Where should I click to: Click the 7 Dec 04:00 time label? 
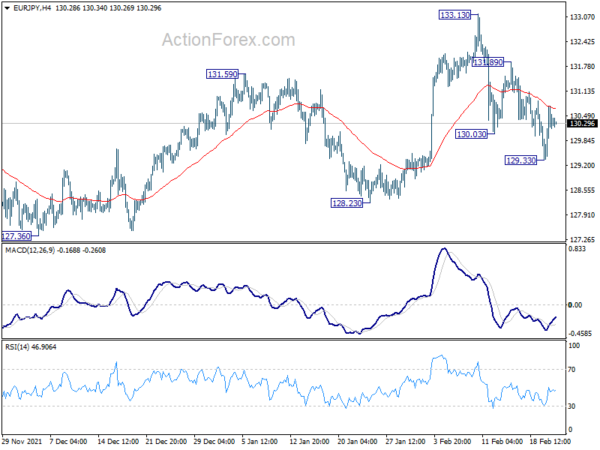(x=68, y=441)
